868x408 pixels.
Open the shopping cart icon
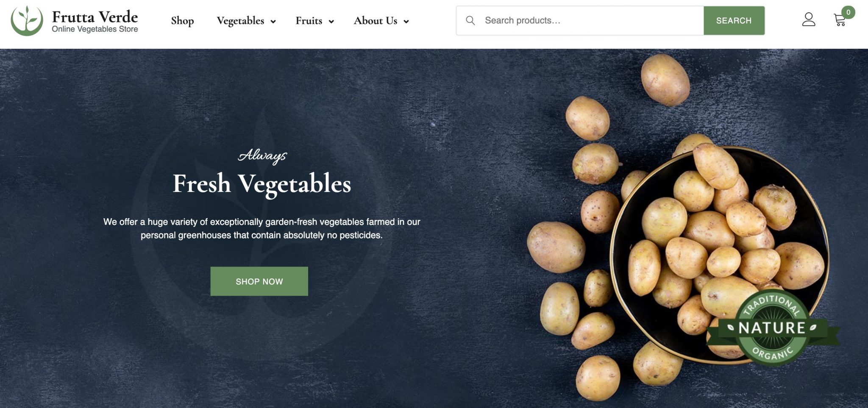tap(840, 20)
